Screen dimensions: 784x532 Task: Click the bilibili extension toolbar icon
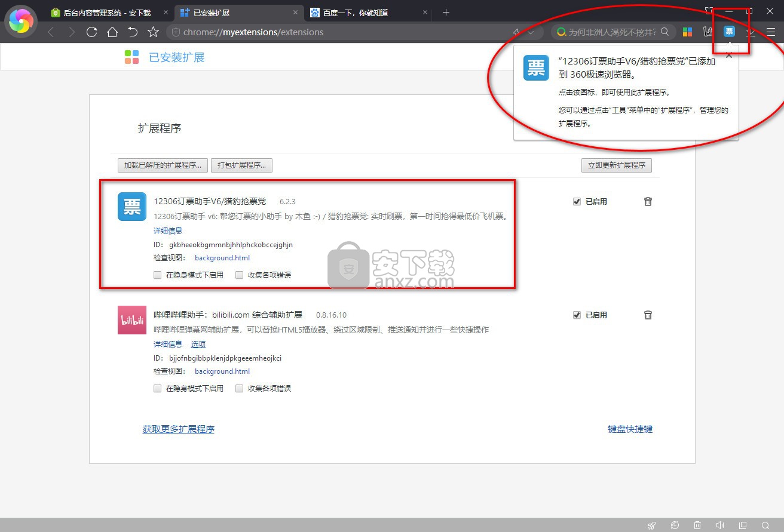(709, 32)
